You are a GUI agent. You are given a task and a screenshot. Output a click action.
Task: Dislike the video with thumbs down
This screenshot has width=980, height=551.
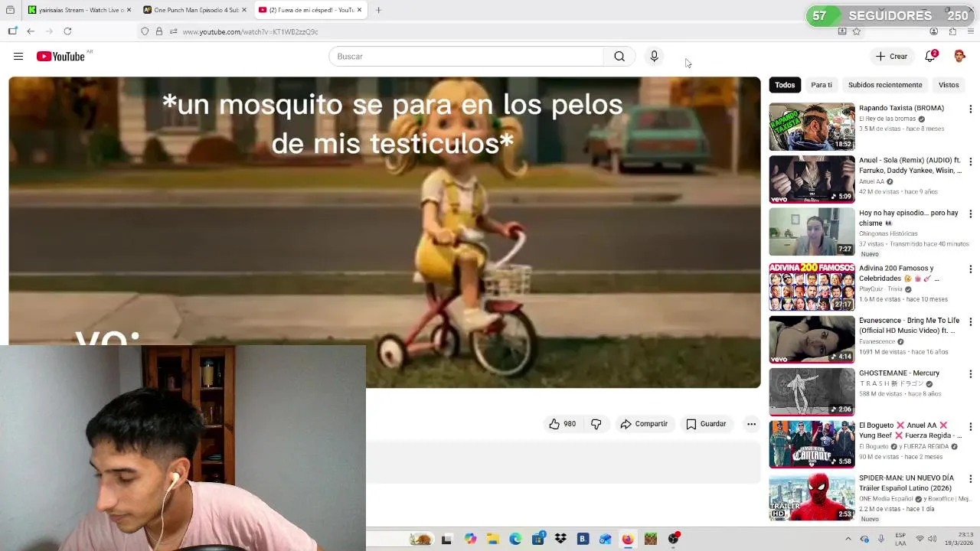(x=596, y=424)
